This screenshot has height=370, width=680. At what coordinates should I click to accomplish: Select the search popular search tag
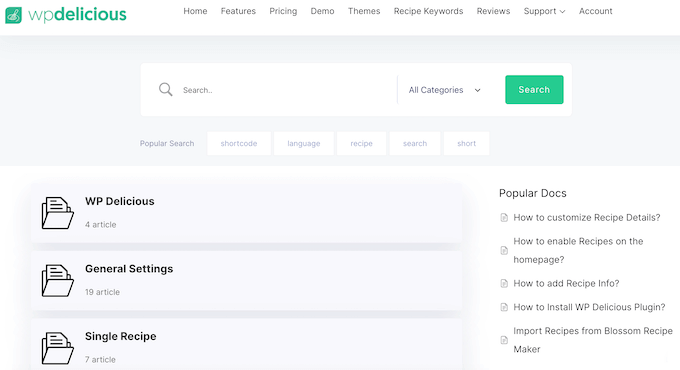click(x=415, y=144)
